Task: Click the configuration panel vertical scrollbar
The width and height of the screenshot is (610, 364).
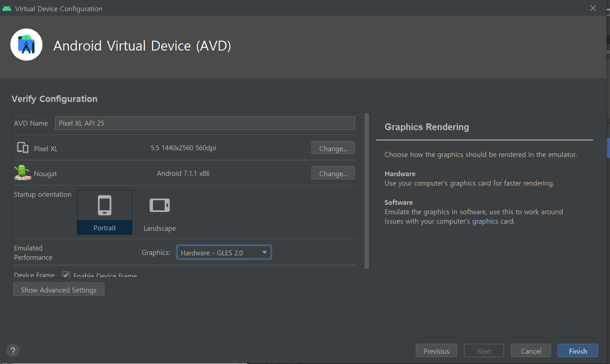Action: [x=367, y=191]
